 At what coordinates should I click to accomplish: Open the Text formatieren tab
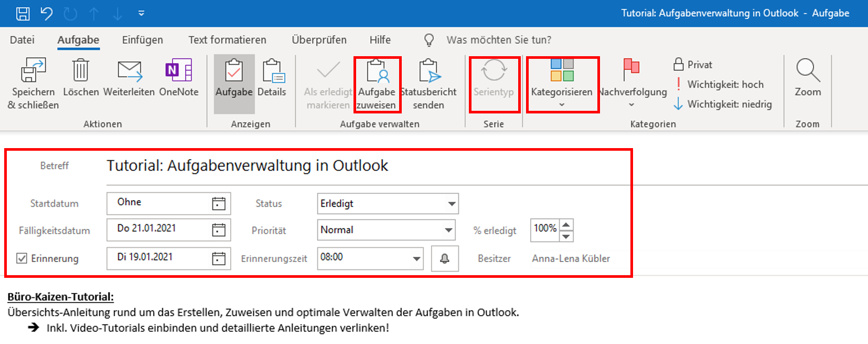227,40
